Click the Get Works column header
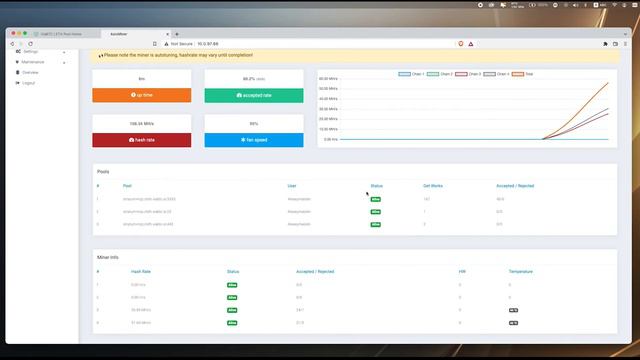The height and width of the screenshot is (360, 640). [x=433, y=186]
